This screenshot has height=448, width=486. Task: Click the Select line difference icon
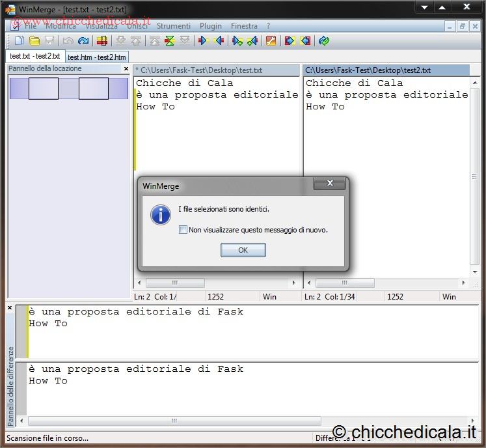(102, 41)
